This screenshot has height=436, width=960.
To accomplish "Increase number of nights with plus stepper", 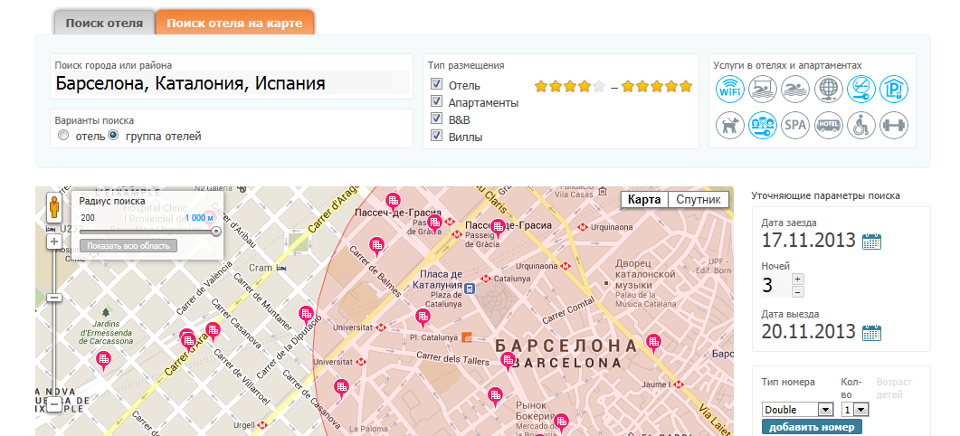I will click(x=798, y=279).
